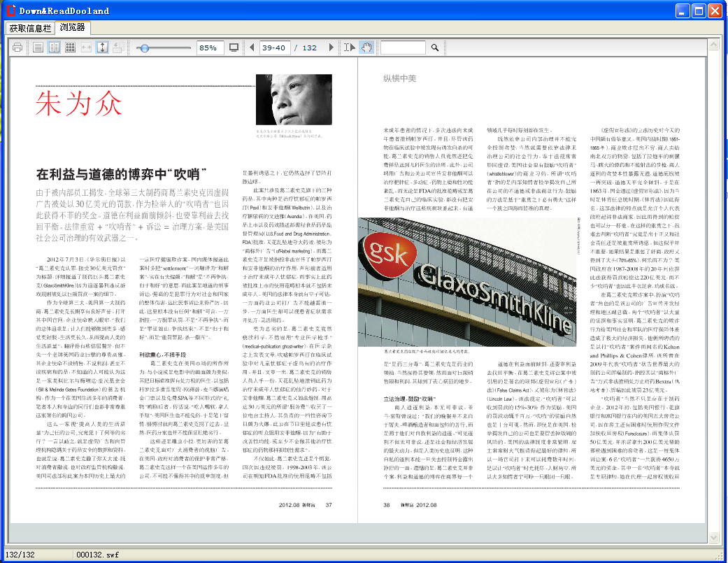Click headline 在利益与道德的博弈中"吹哨"
This screenshot has height=563, width=728.
122,175
